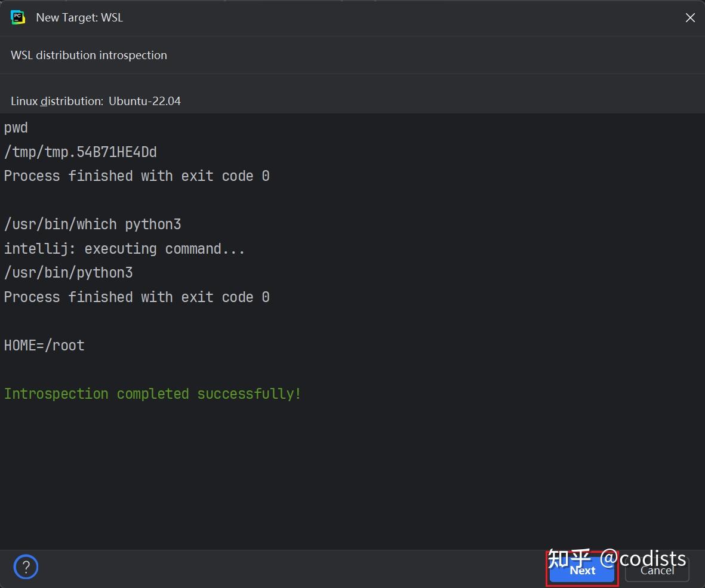The width and height of the screenshot is (705, 588).
Task: Click the Next button
Action: [581, 570]
